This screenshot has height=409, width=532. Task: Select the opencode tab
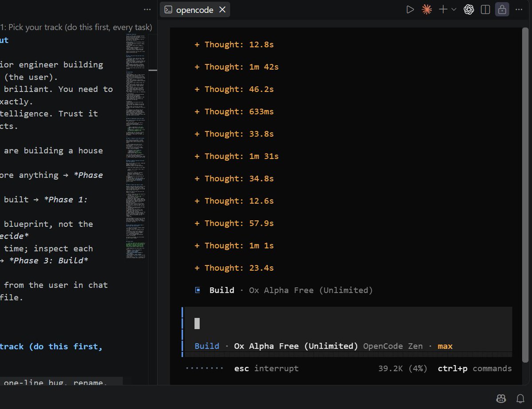[194, 10]
